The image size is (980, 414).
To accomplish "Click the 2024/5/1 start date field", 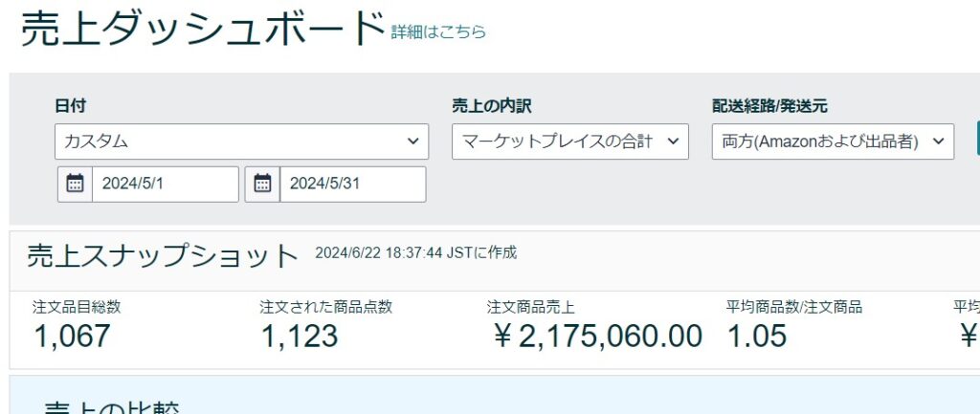I will point(165,184).
